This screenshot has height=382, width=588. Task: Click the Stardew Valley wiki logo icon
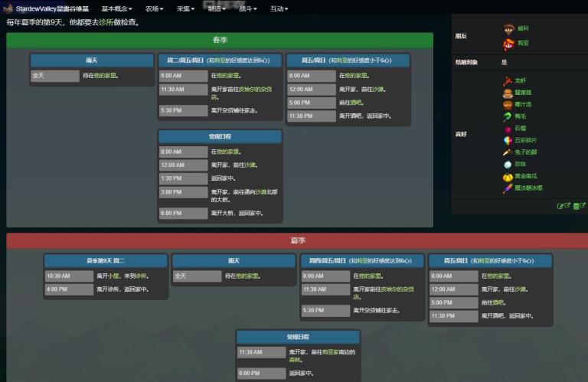click(x=8, y=8)
